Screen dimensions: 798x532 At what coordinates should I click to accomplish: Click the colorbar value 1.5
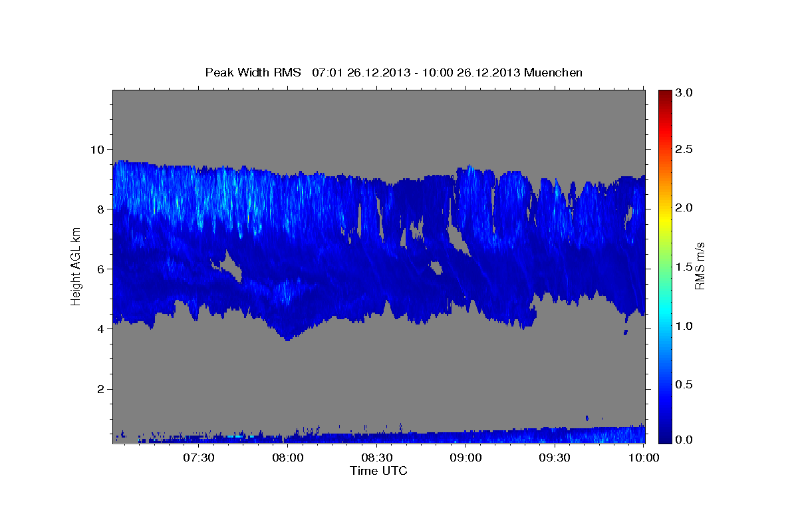tap(684, 267)
